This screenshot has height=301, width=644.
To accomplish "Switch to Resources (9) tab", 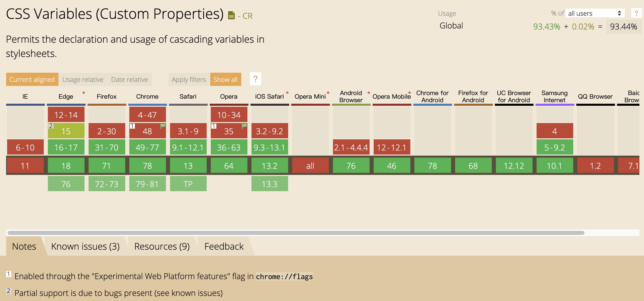I will (162, 246).
